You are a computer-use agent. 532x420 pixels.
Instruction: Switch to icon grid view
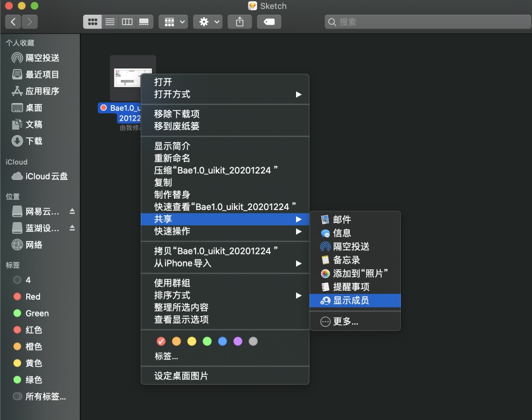pos(93,22)
